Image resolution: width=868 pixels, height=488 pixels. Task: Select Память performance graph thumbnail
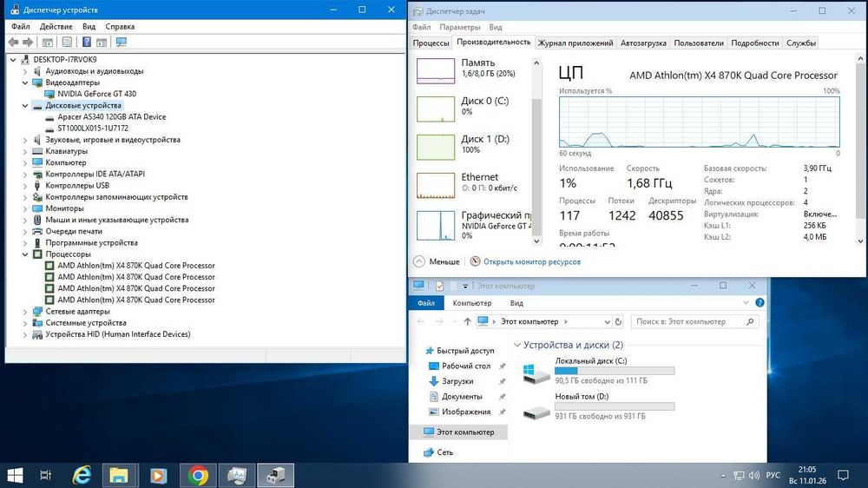436,71
